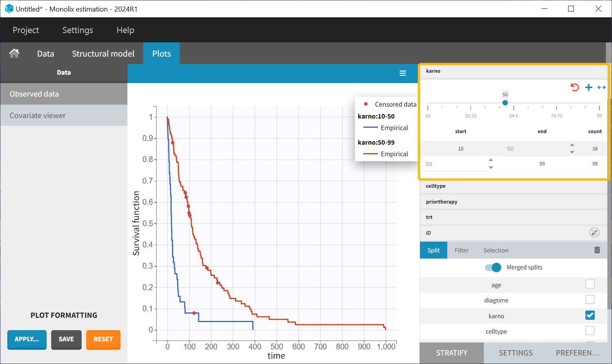The height and width of the screenshot is (364, 612).
Task: Enable the age split checkbox
Action: 590,284
